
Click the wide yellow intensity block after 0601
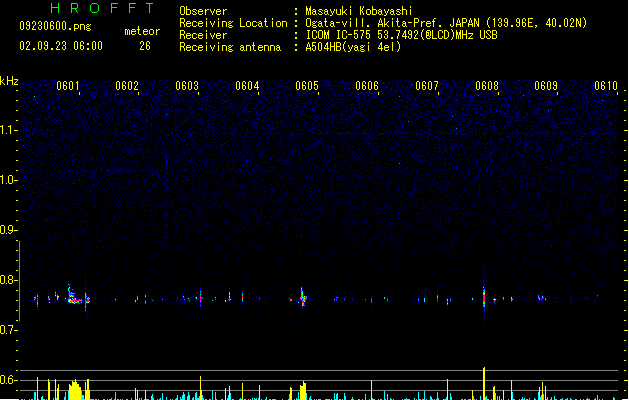tap(75, 390)
